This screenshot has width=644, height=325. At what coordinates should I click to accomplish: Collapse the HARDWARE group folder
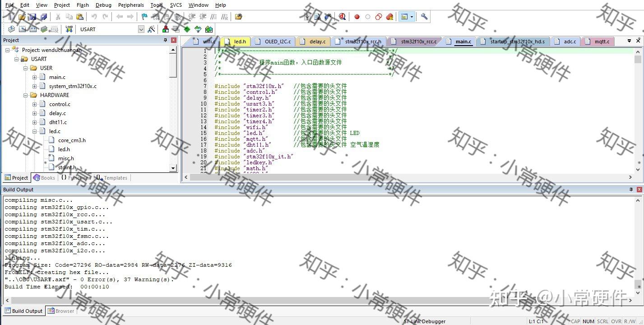tap(26, 95)
